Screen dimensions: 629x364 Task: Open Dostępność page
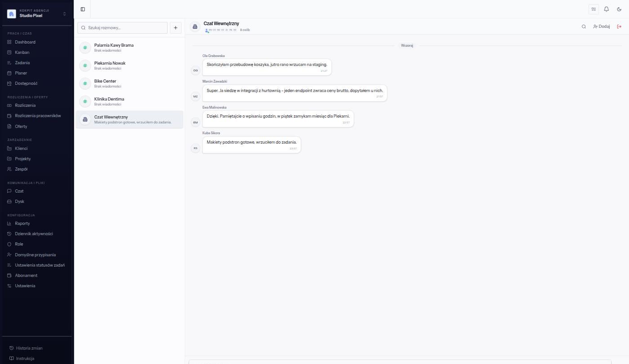point(37,83)
